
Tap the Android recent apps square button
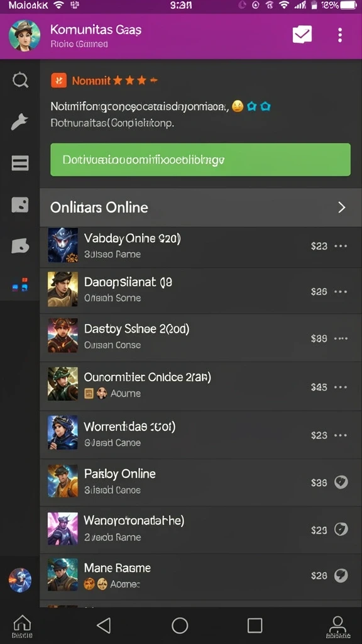255,626
